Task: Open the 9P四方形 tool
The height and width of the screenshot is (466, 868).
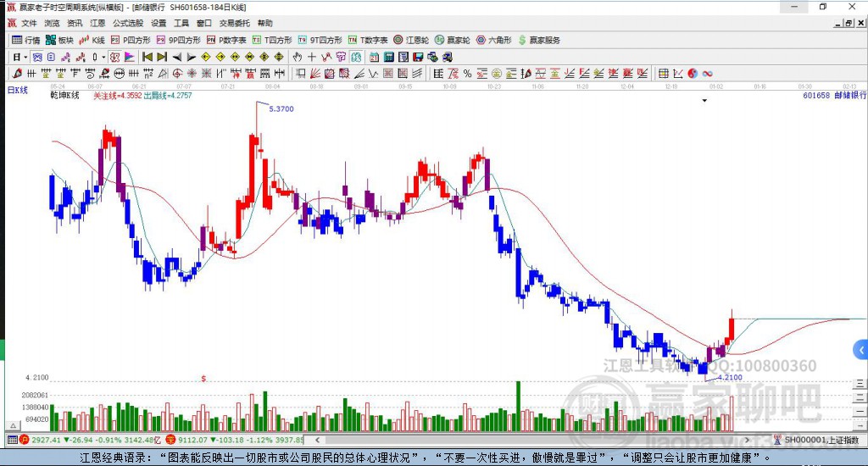Action: [178, 40]
